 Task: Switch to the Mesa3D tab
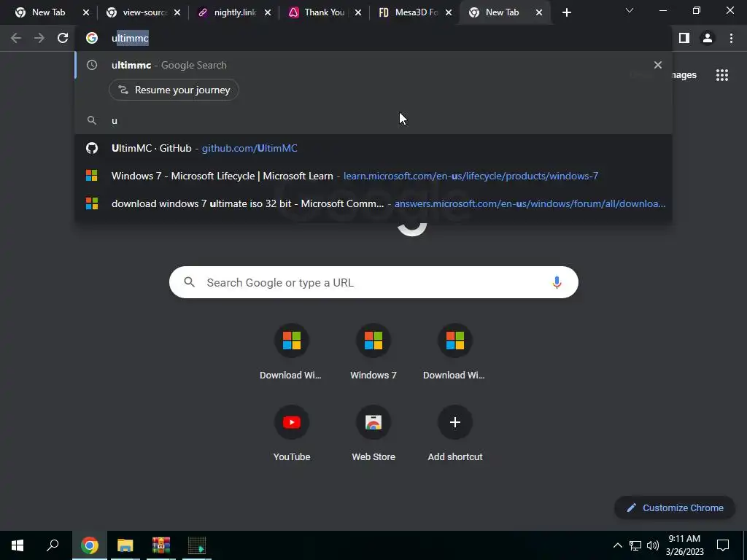pos(409,12)
